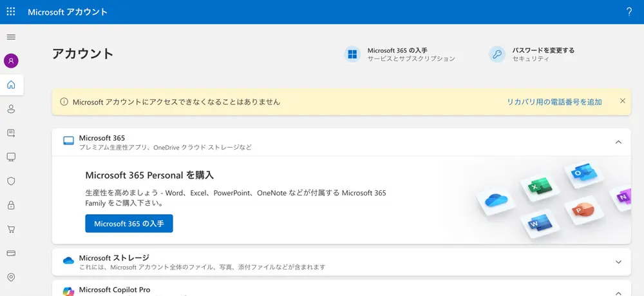The height and width of the screenshot is (296, 644).
Task: Select the Home icon in sidebar
Action: 11,85
